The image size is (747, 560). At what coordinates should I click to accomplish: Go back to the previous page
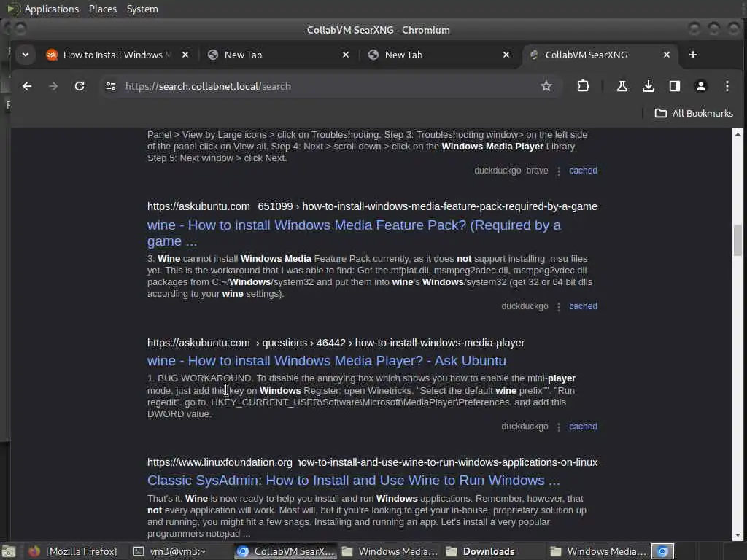click(27, 86)
